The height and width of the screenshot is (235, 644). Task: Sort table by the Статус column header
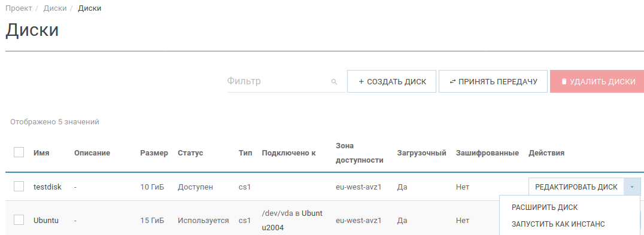click(190, 153)
